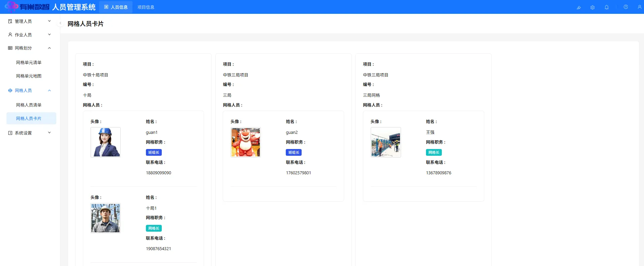
Task: Click 十局1's 网格长 tag
Action: click(x=154, y=228)
